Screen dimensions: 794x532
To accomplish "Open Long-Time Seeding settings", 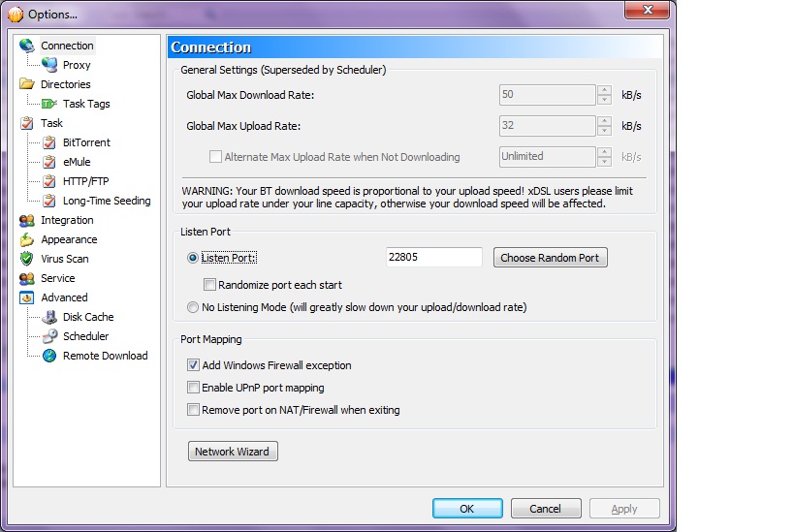I will point(107,201).
